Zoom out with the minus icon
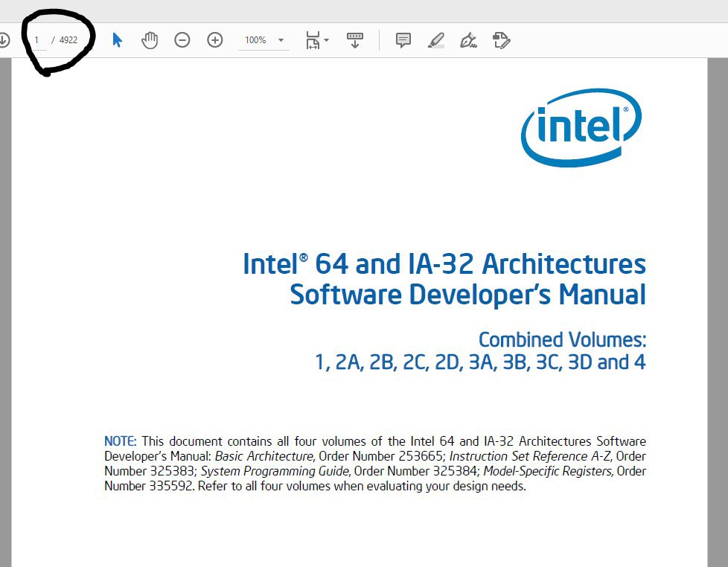 click(182, 40)
